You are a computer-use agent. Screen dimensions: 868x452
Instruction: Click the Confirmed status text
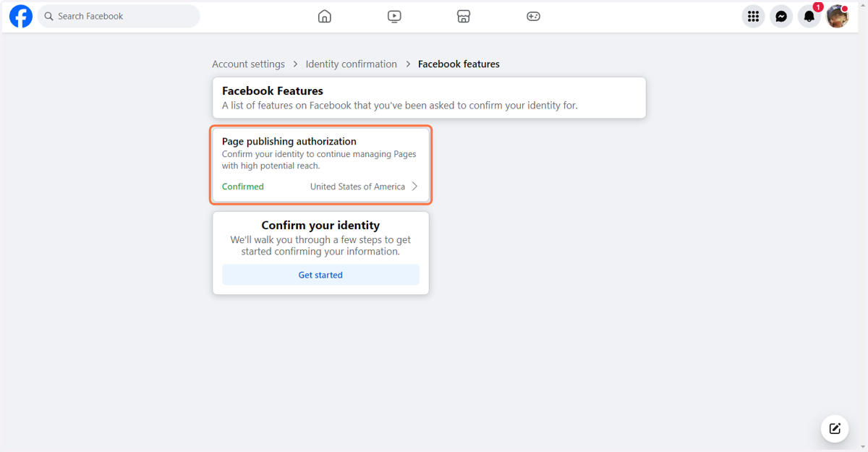point(243,187)
